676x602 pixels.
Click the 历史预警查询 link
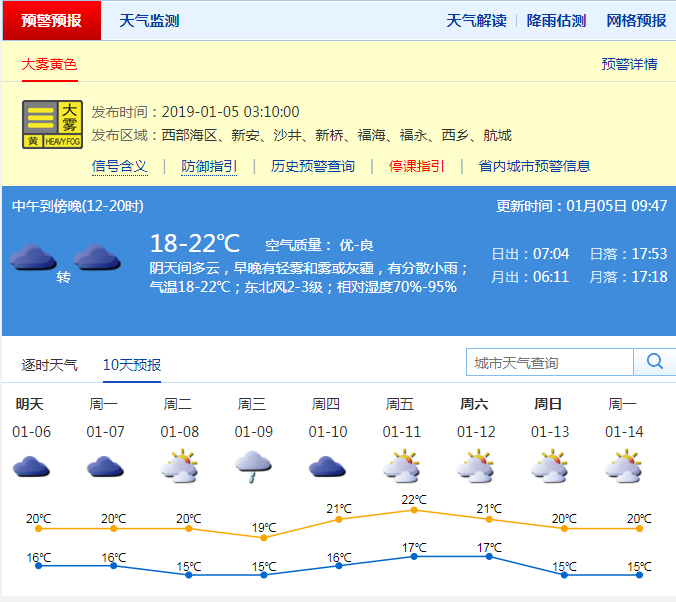[x=312, y=166]
